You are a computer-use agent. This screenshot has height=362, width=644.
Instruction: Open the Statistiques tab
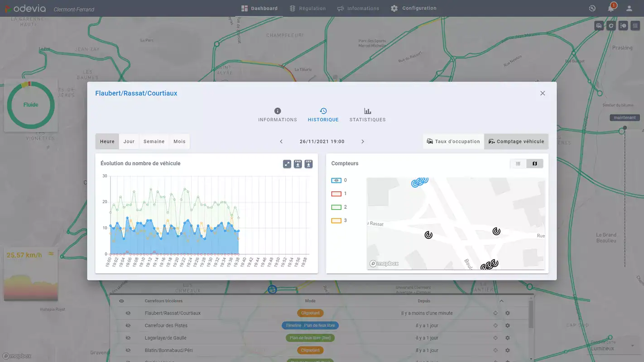click(x=367, y=115)
